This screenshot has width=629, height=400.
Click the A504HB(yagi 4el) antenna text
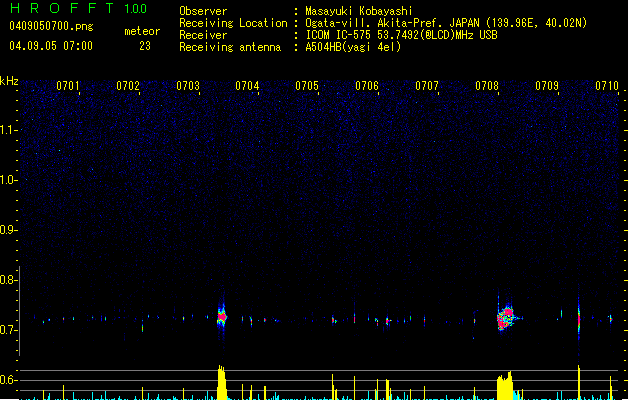353,47
